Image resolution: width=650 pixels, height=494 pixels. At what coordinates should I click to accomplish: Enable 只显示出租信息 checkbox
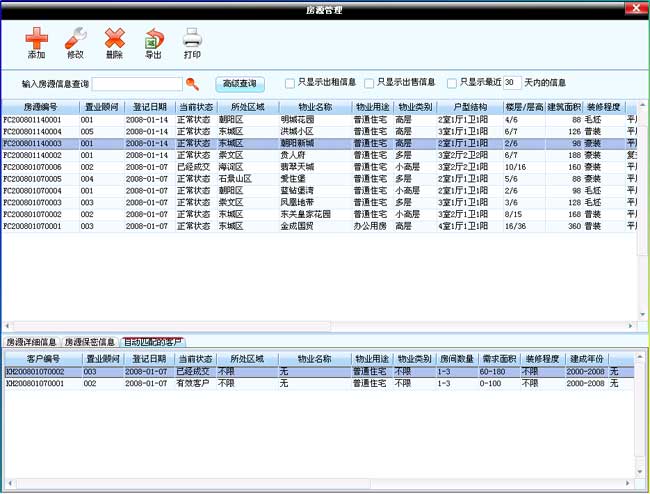click(290, 83)
